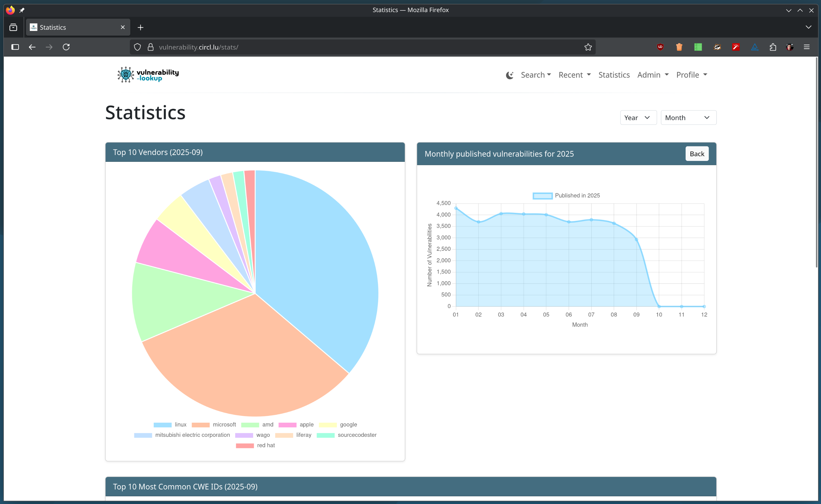Viewport: 821px width, 504px height.
Task: Open the Extensions puzzle-piece menu
Action: coord(773,47)
